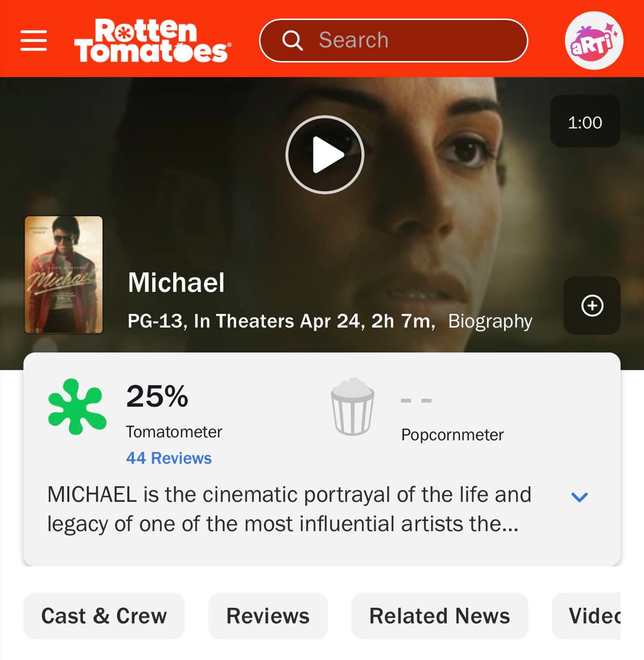Add Michael to watchlist with plus icon
644x660 pixels.
pos(592,306)
